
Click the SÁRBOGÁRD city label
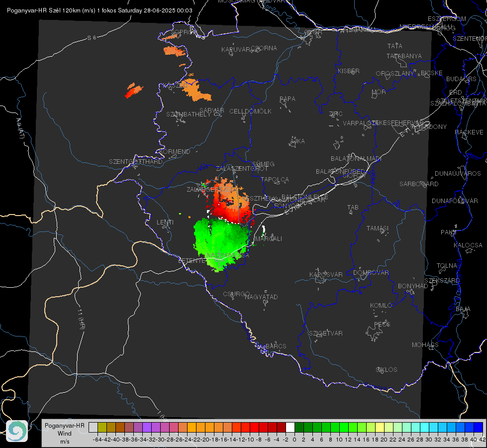[x=419, y=184]
